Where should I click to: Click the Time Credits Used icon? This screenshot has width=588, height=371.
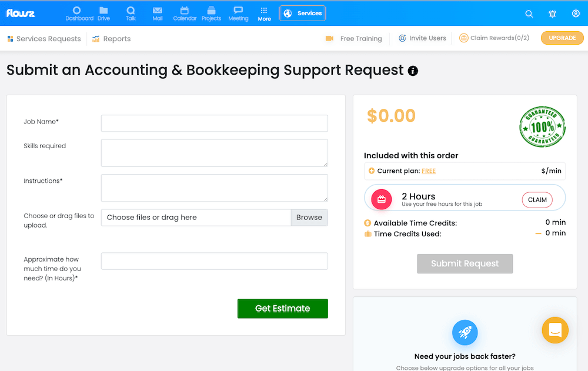[368, 234]
